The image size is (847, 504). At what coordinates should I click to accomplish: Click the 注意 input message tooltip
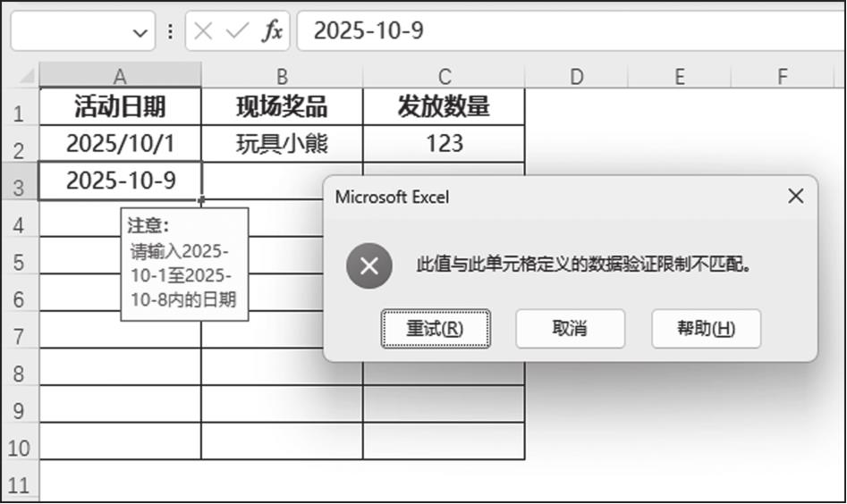pyautogui.click(x=185, y=265)
